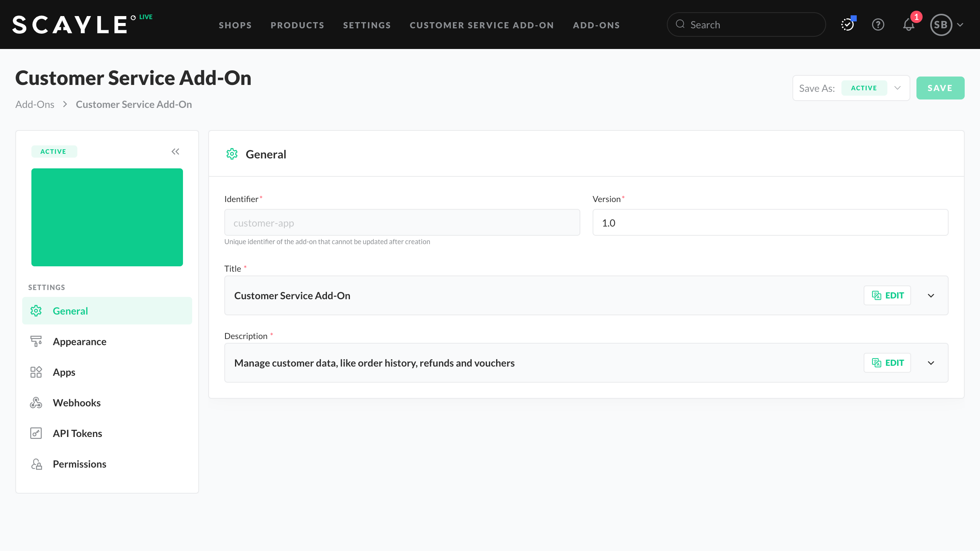Image resolution: width=980 pixels, height=551 pixels.
Task: Navigate to Add-Ons breadcrumb link
Action: click(35, 104)
